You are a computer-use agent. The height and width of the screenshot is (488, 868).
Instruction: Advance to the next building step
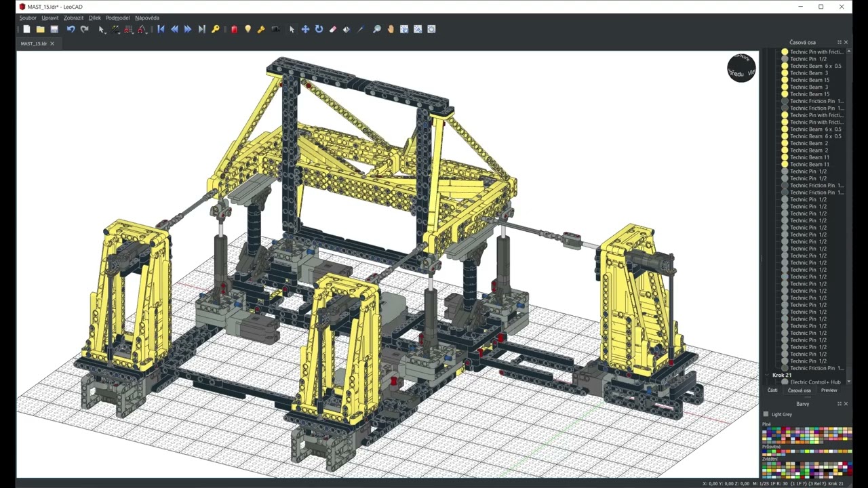(188, 29)
